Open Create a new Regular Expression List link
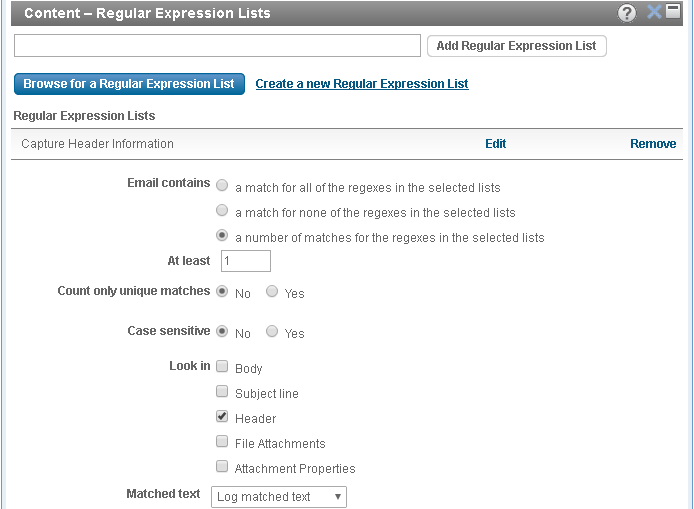Screen dimensions: 694x509 pyautogui.click(x=362, y=84)
